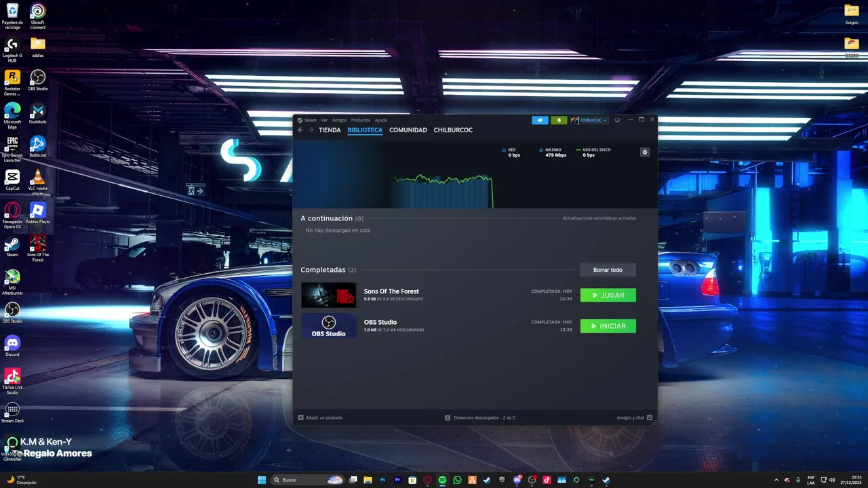
Task: Open the volume speaker tray icon
Action: (x=832, y=480)
